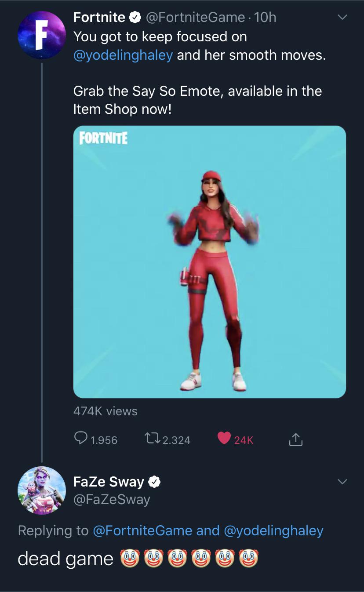Tap the retweet arrows icon
The height and width of the screenshot is (592, 364).
152,439
